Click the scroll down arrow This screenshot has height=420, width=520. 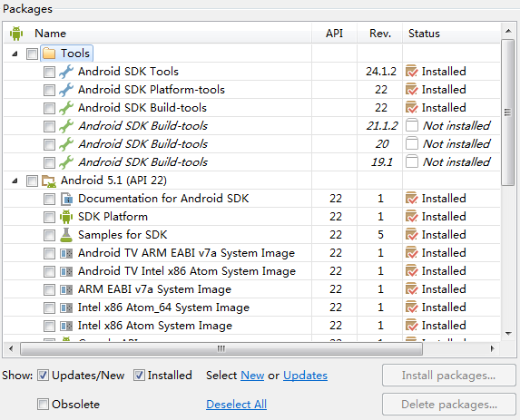pyautogui.click(x=507, y=334)
